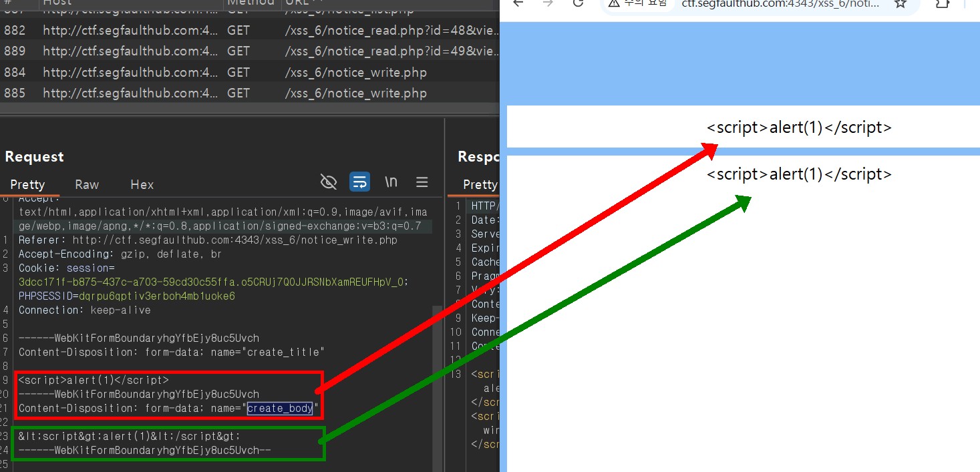Click URL /xss_6/notice_read.php?id=48 cell
The image size is (980, 472).
tap(392, 30)
